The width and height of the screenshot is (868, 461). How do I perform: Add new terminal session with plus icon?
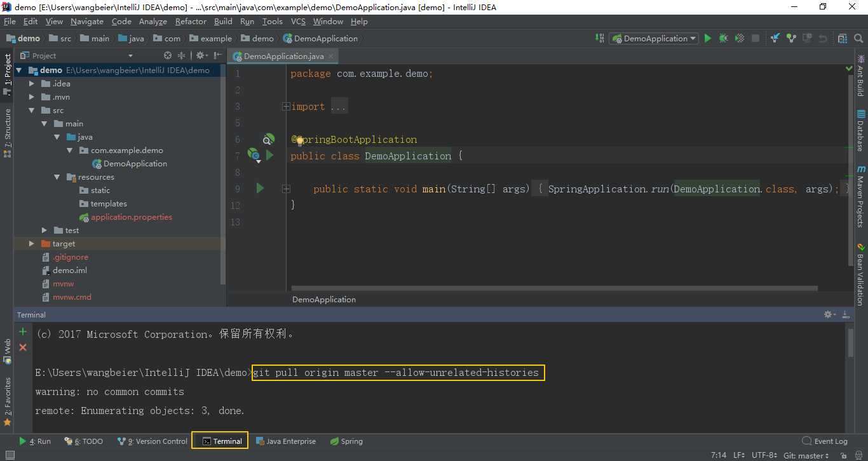23,331
